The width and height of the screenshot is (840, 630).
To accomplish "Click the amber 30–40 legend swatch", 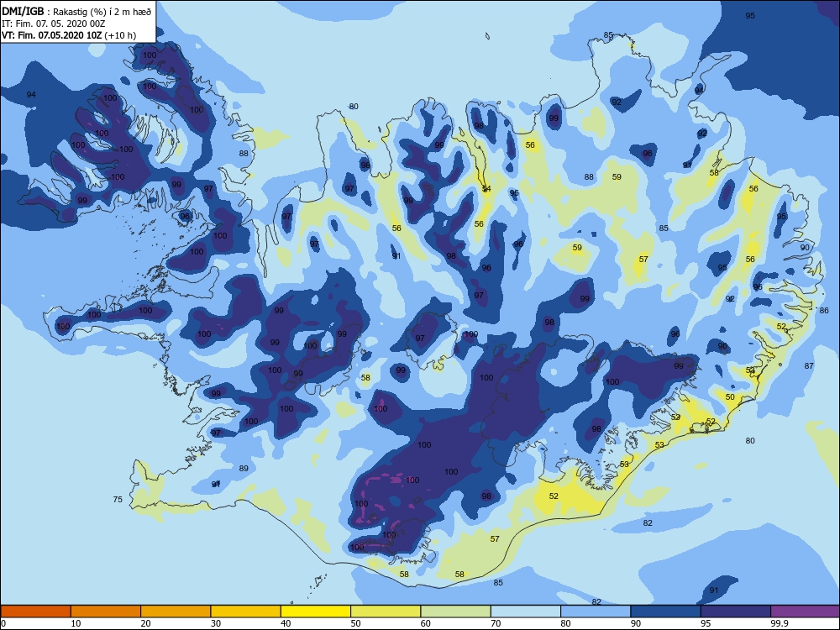I will tap(246, 612).
